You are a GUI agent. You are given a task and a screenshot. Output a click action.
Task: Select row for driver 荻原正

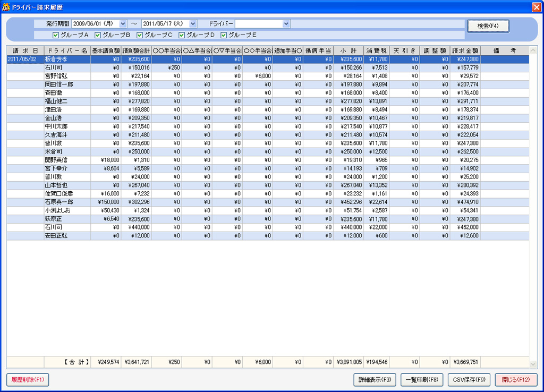click(268, 219)
